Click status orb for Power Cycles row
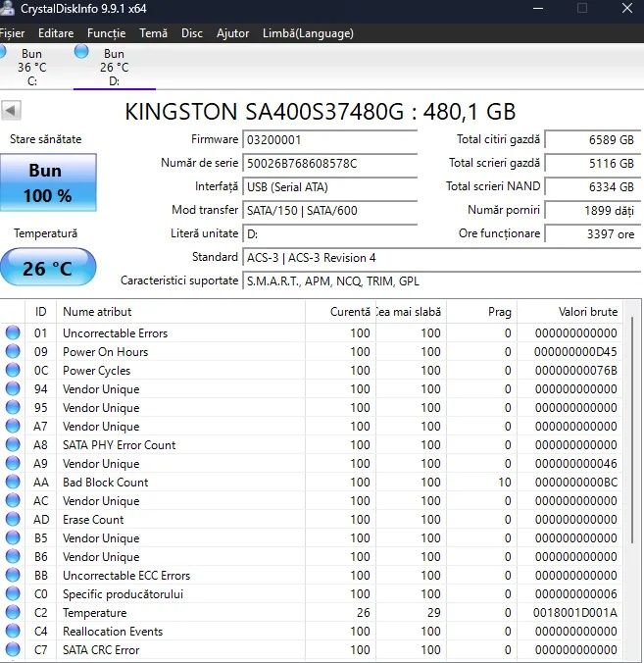Viewport: 644px width, 663px height. (x=13, y=370)
